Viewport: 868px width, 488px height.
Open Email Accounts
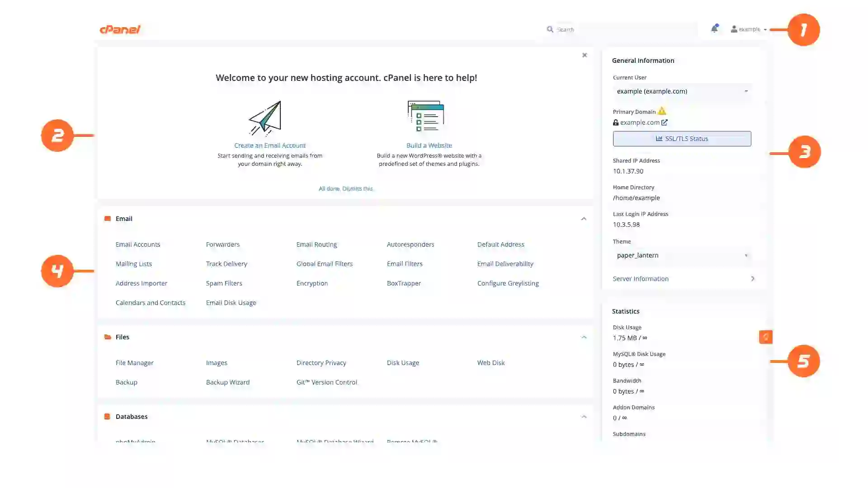tap(138, 244)
